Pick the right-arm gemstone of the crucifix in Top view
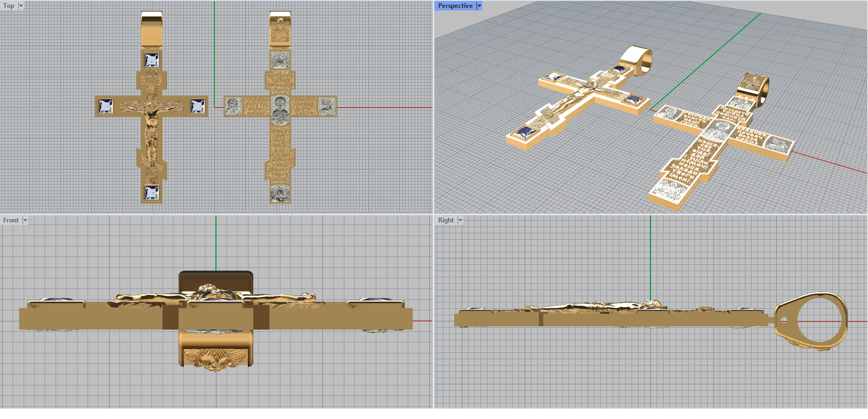This screenshot has height=419, width=868. click(x=197, y=106)
